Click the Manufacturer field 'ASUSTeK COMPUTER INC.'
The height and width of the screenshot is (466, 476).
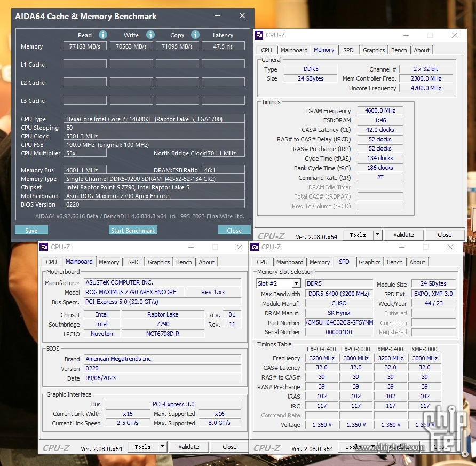tap(162, 282)
